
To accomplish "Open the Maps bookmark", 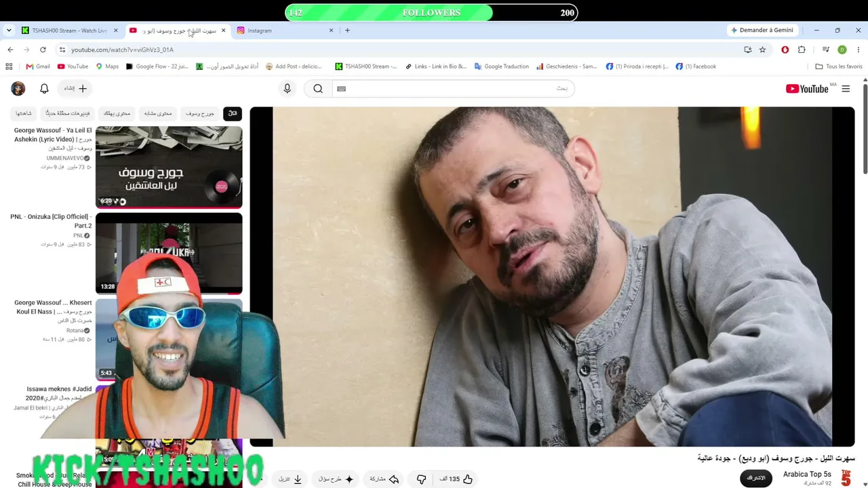I will (x=107, y=66).
